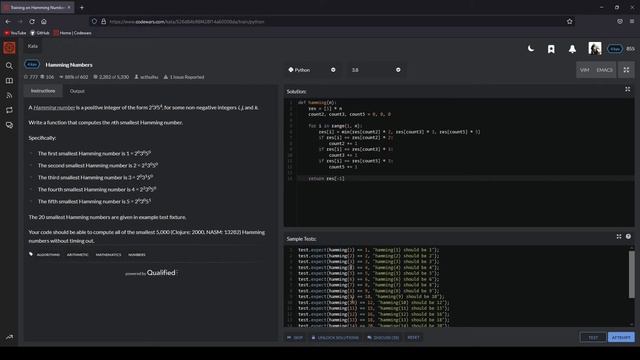Viewport: 640px width, 360px height.
Task: Run the TEST button
Action: click(593, 338)
